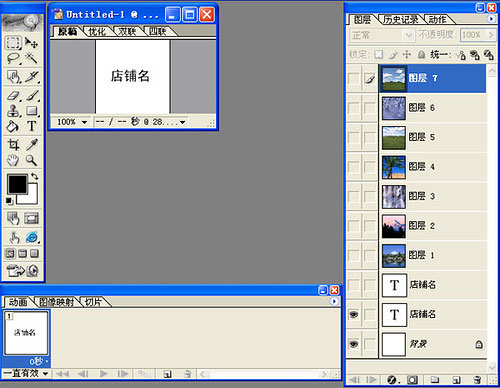Click lock position icon in layers panel
Image resolution: width=500 pixels, height=388 pixels.
(x=407, y=55)
